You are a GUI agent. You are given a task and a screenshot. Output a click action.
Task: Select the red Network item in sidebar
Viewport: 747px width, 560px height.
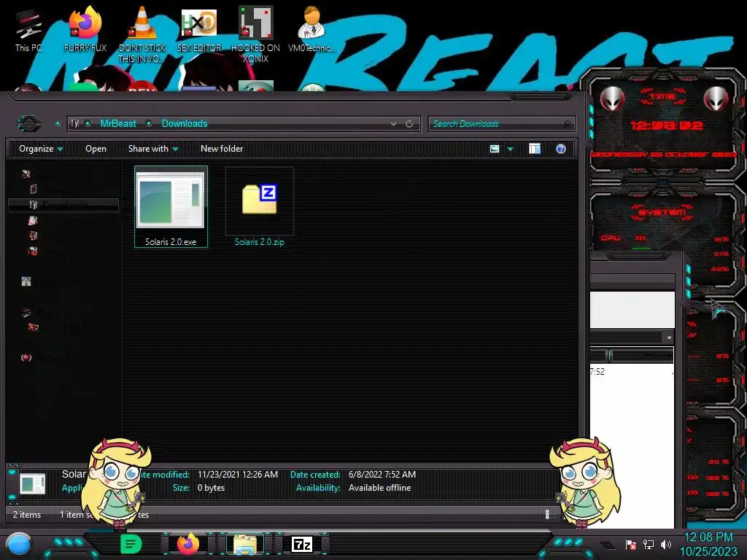(x=44, y=357)
